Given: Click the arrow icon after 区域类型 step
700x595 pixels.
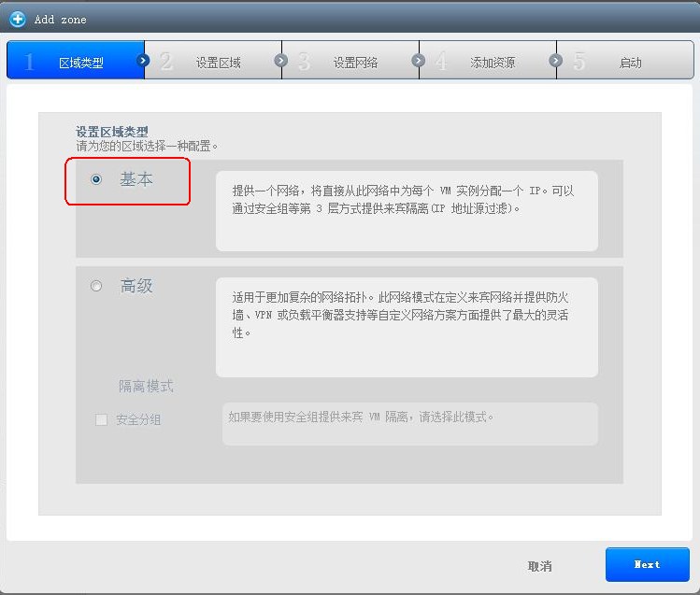Looking at the screenshot, I should [143, 60].
